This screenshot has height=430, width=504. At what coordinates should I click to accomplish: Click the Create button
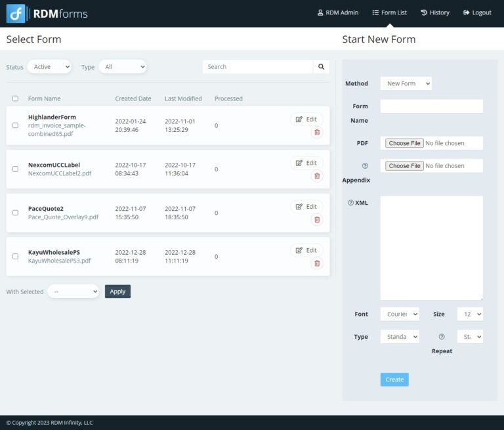coord(394,379)
